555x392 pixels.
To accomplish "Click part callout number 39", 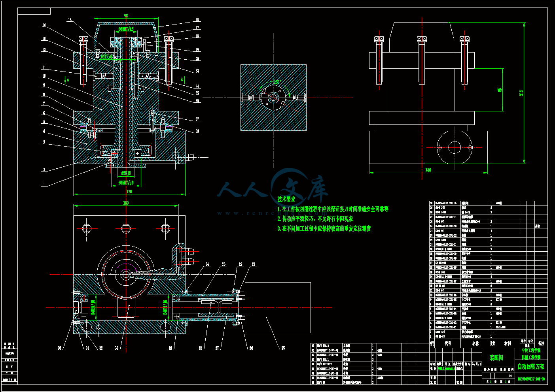I will tap(197, 131).
